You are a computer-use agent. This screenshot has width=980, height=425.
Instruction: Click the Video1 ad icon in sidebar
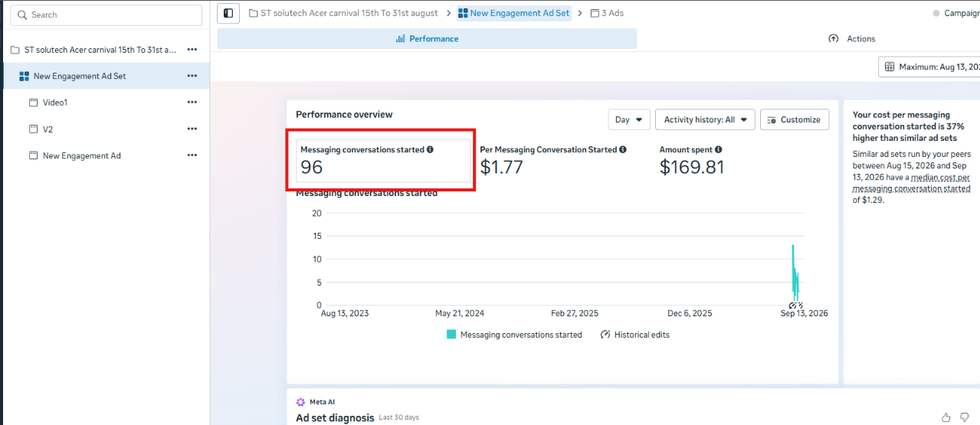33,103
